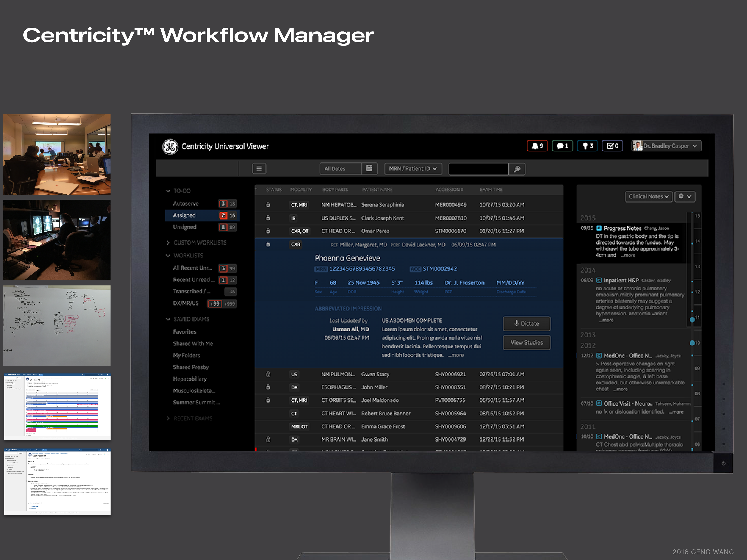Click the monitor power button icon
The image size is (747, 560).
coord(723,463)
